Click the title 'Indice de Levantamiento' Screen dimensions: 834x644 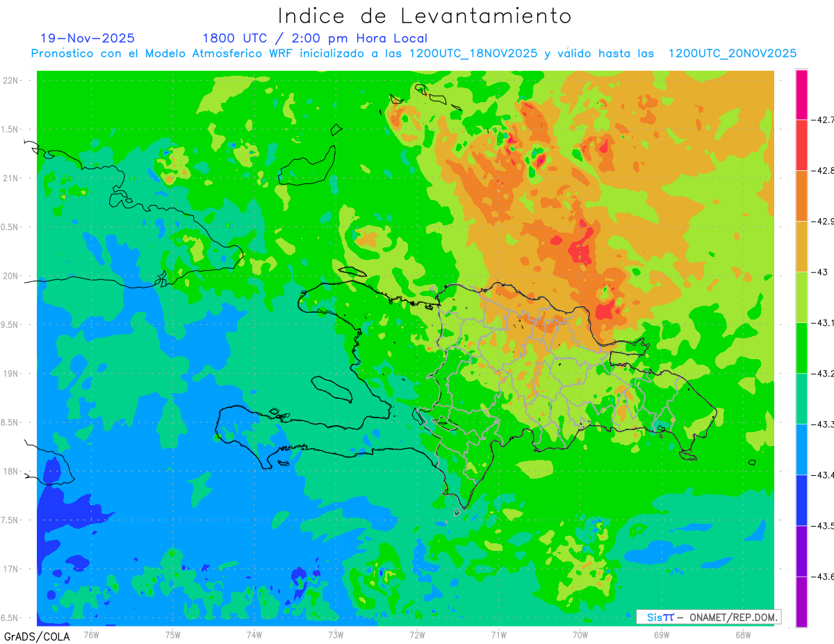pyautogui.click(x=424, y=16)
